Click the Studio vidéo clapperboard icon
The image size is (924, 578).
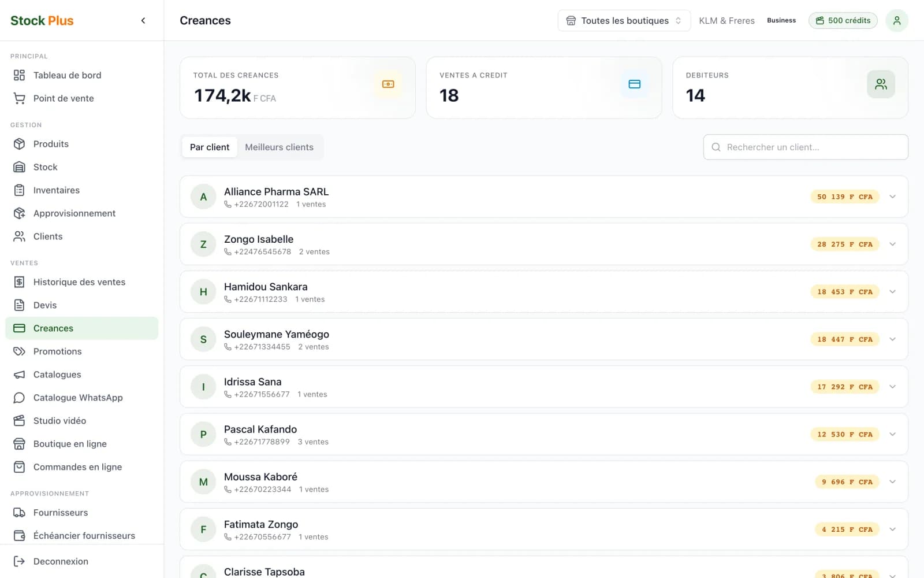tap(19, 421)
